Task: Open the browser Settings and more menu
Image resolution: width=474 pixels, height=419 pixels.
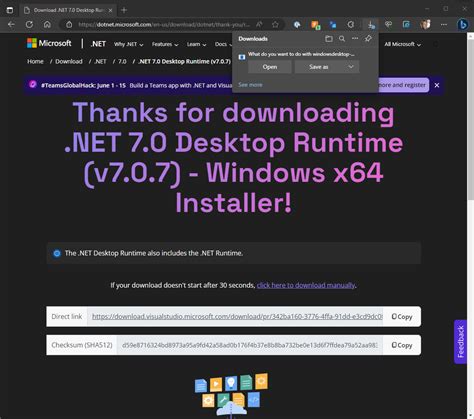Action: [x=444, y=24]
